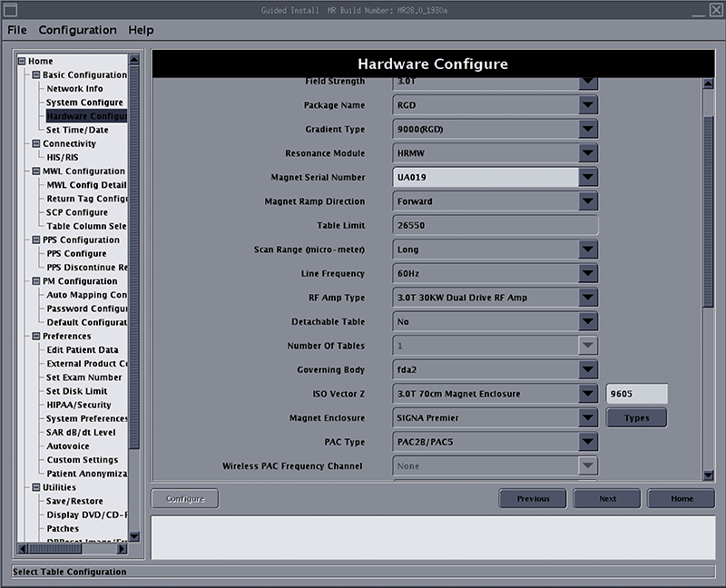The image size is (726, 588).
Task: Open the Configuration menu
Action: [77, 30]
